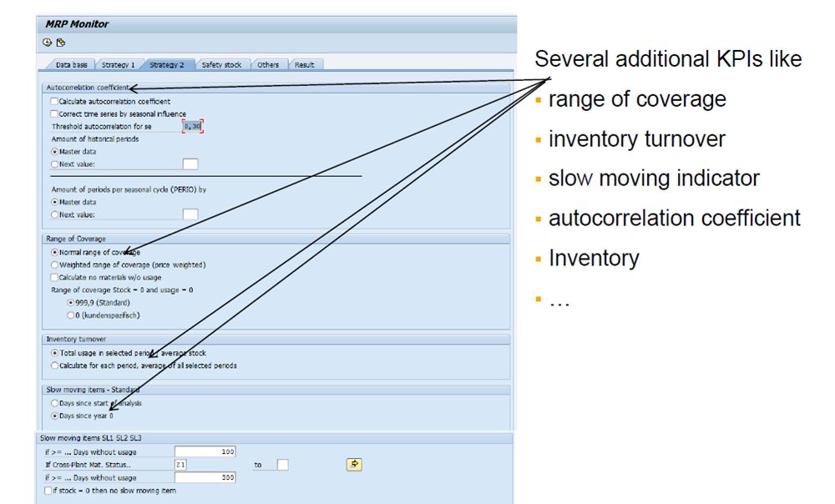Click the Execute icon on the toolbar

click(47, 42)
